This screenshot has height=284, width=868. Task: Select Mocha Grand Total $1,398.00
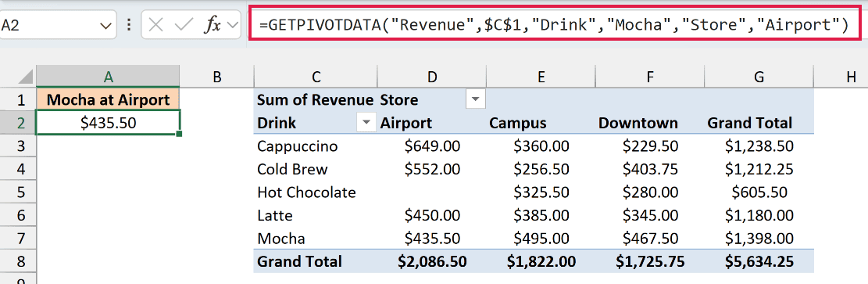click(x=759, y=238)
